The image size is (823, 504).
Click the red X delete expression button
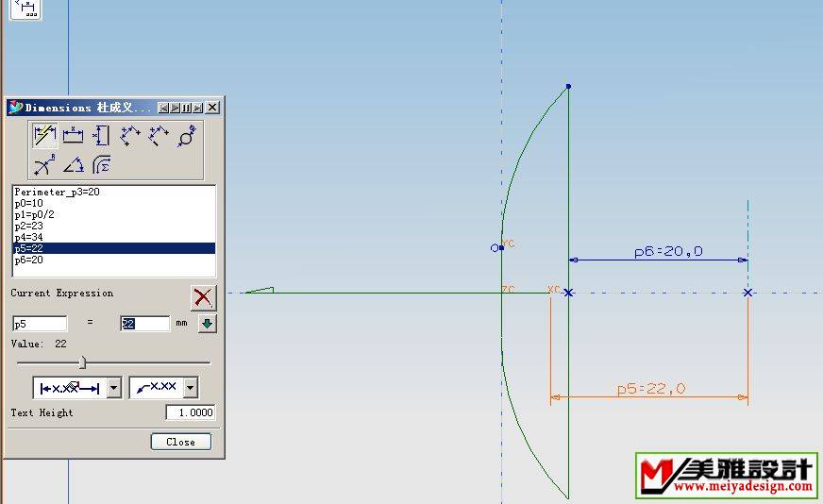tap(203, 297)
